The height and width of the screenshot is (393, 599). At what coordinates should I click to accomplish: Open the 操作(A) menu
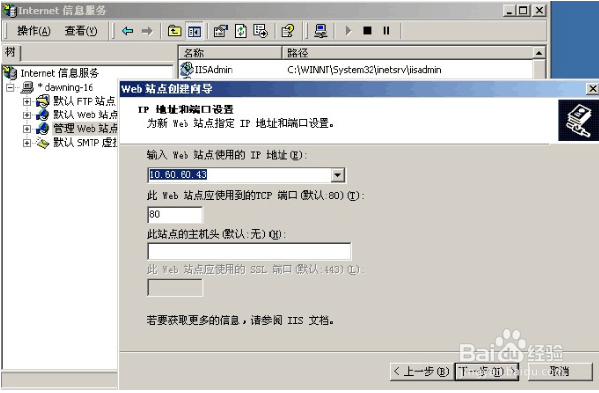pos(34,31)
